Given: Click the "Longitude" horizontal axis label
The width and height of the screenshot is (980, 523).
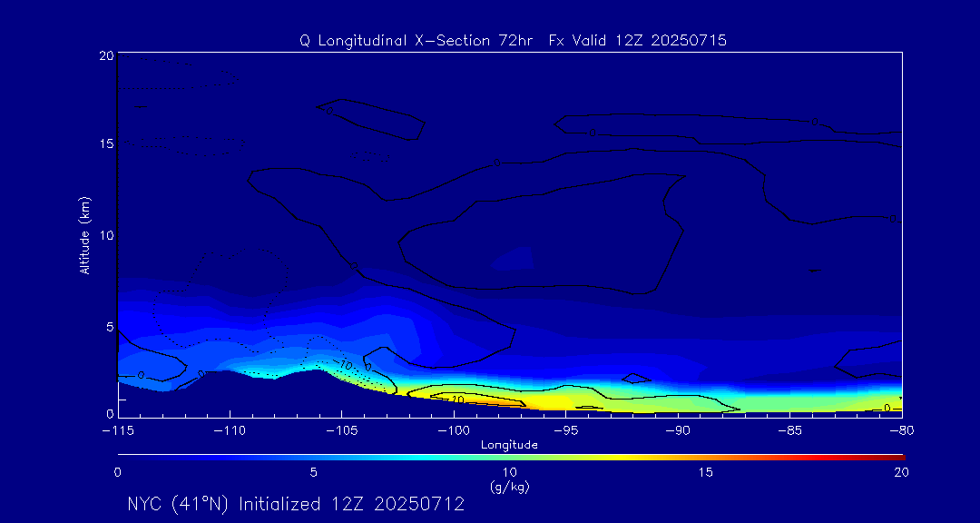Looking at the screenshot, I should [509, 446].
